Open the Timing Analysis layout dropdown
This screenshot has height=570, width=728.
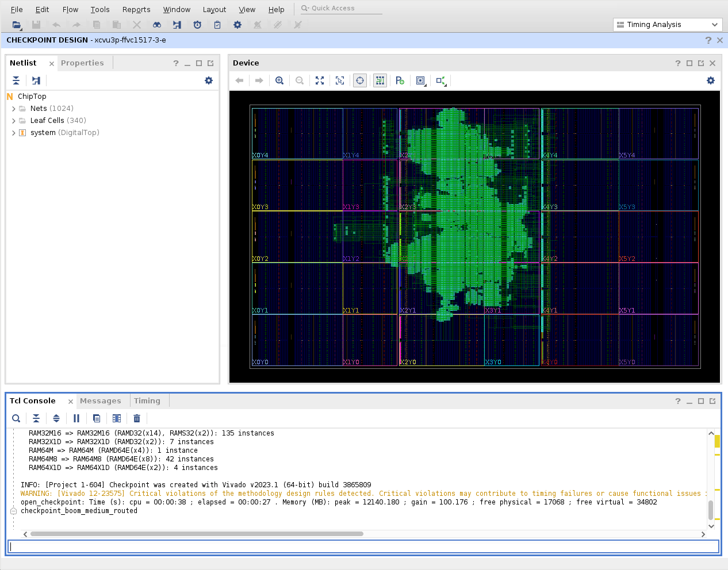668,25
